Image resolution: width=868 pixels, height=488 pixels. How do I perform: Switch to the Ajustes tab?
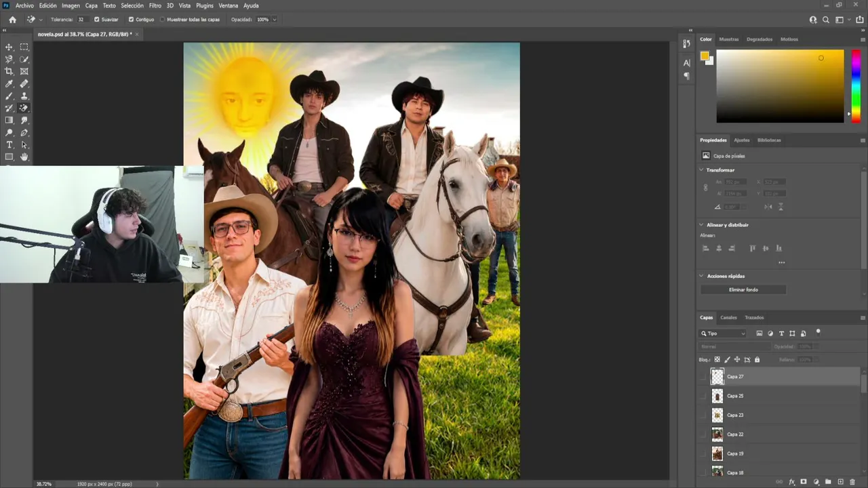(x=742, y=140)
